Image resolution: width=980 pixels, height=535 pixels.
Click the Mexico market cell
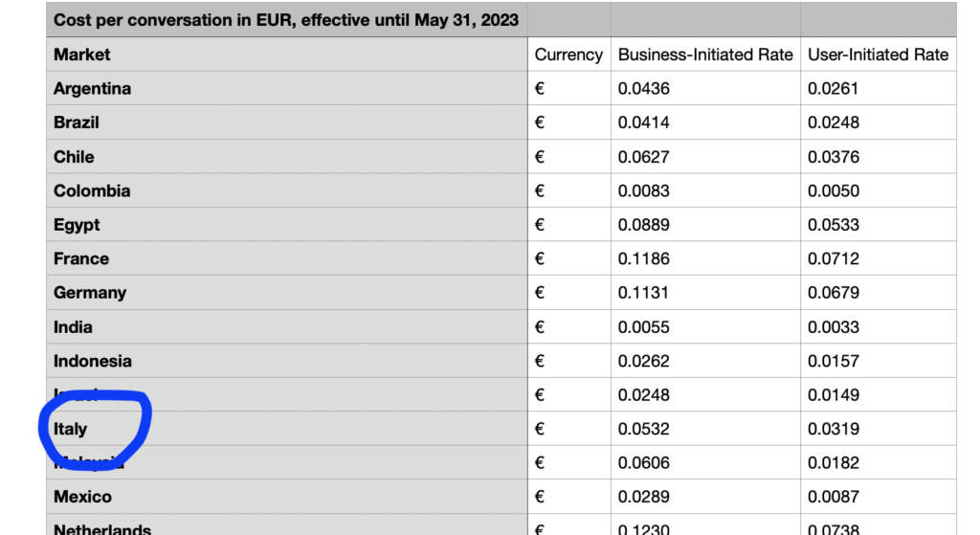[x=287, y=497]
